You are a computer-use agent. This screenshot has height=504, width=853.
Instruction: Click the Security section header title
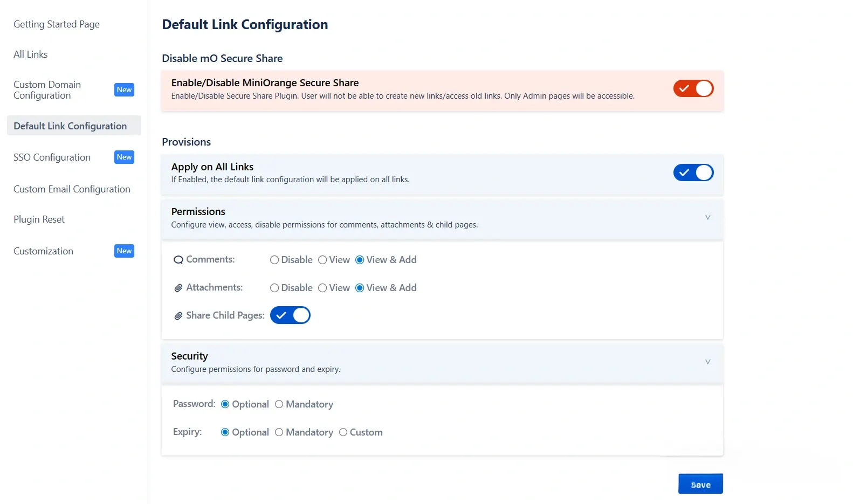(189, 356)
